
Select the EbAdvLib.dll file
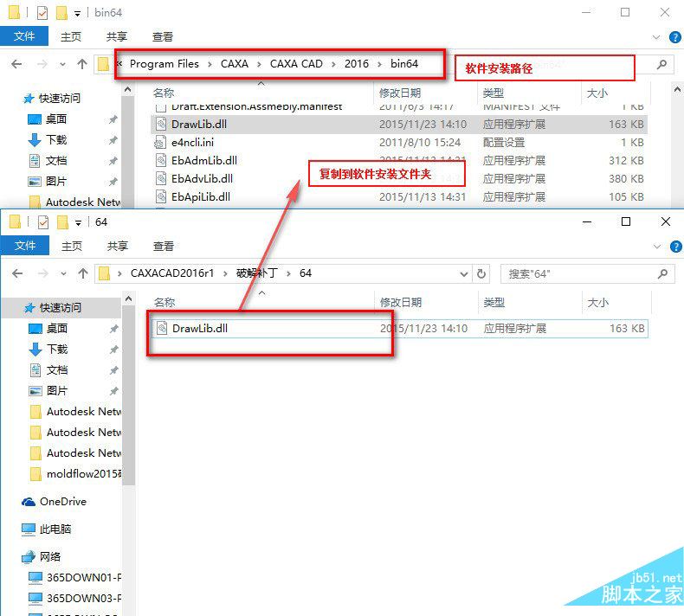[398, 179]
